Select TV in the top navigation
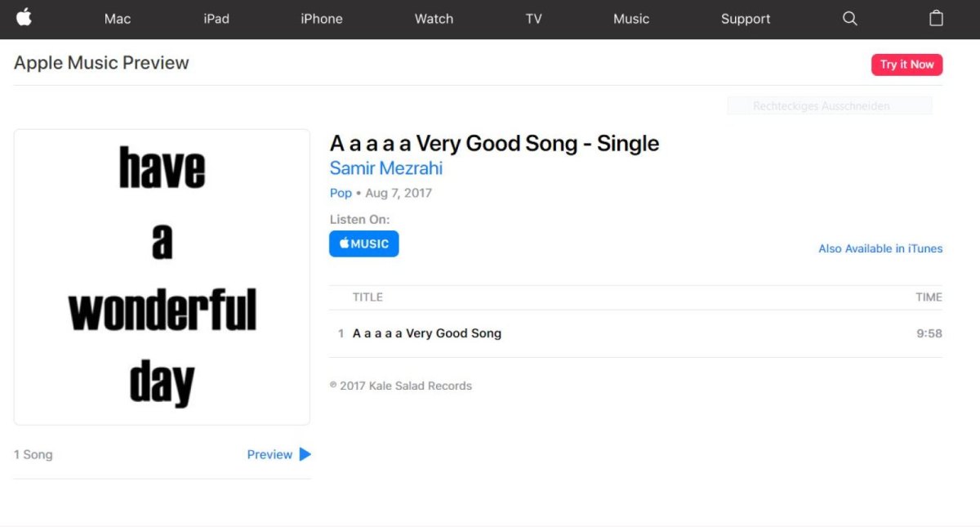 pyautogui.click(x=533, y=19)
